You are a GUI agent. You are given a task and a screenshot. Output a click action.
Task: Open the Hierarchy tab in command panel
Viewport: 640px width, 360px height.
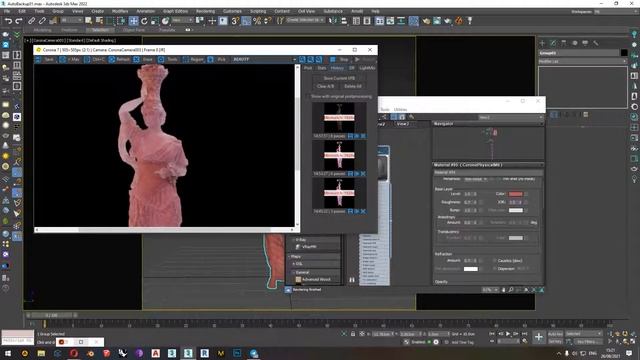point(564,43)
